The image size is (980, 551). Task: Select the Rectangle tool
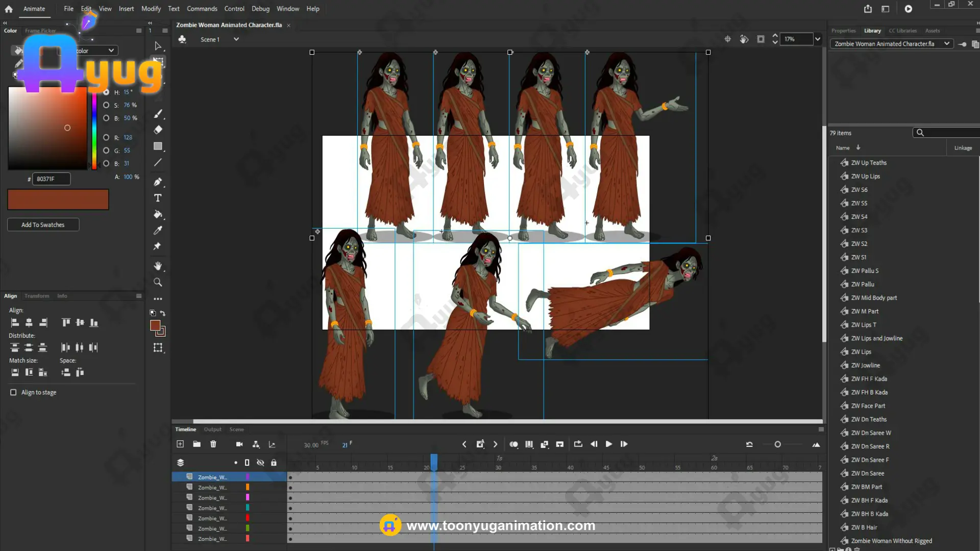pos(158,146)
